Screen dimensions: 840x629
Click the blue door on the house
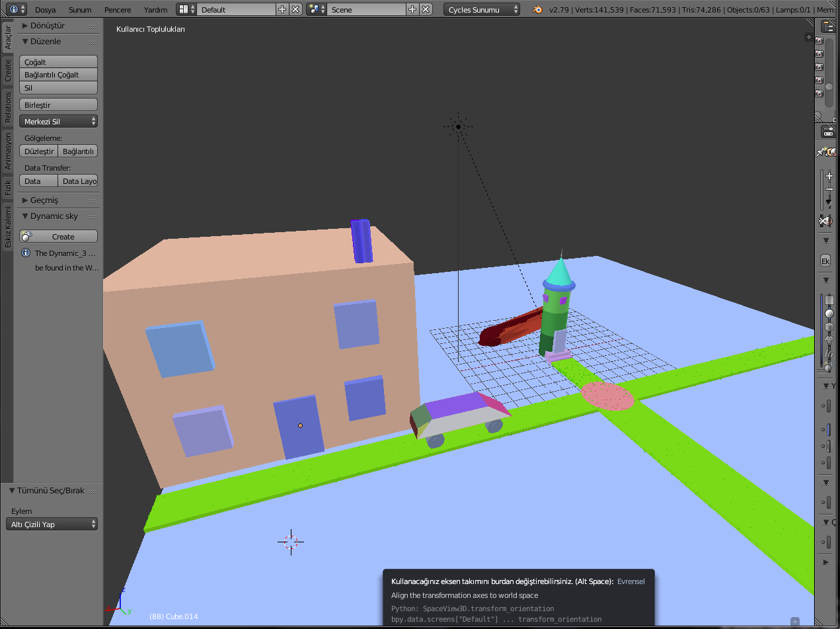coord(299,427)
